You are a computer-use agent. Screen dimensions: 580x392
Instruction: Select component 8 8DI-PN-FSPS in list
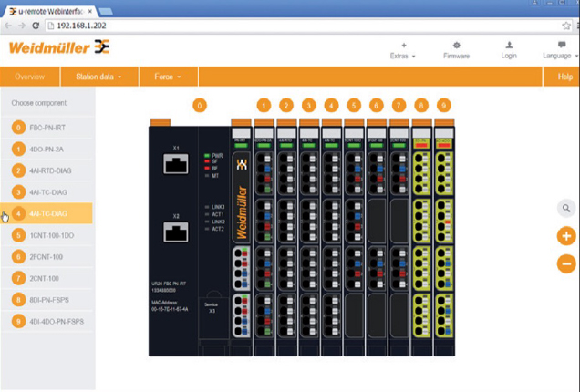pos(47,300)
